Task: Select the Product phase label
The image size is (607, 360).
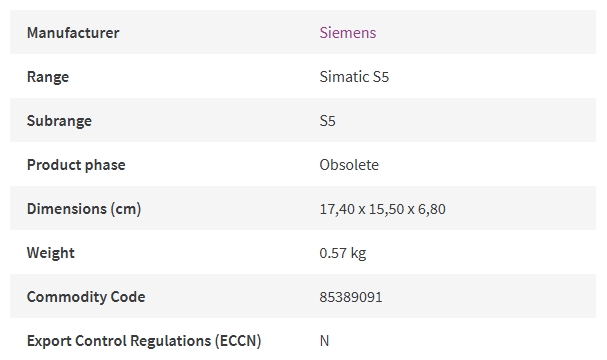Action: [76, 165]
